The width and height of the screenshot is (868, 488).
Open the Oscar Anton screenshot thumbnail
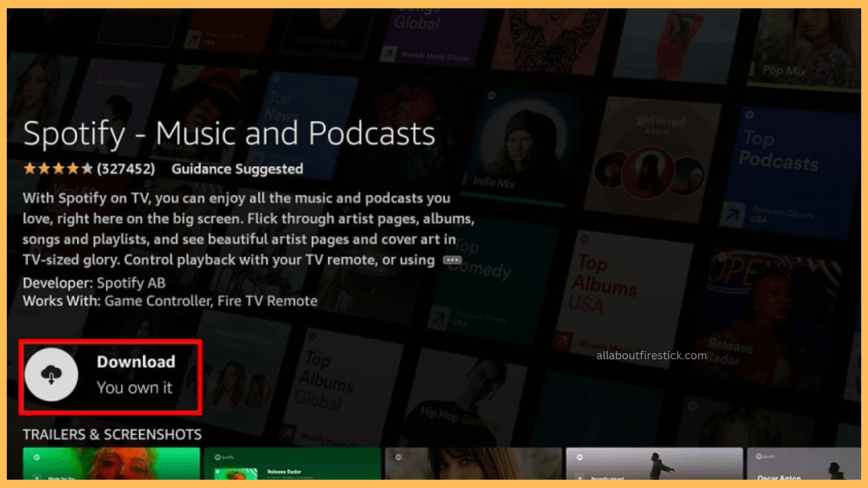pos(803,463)
